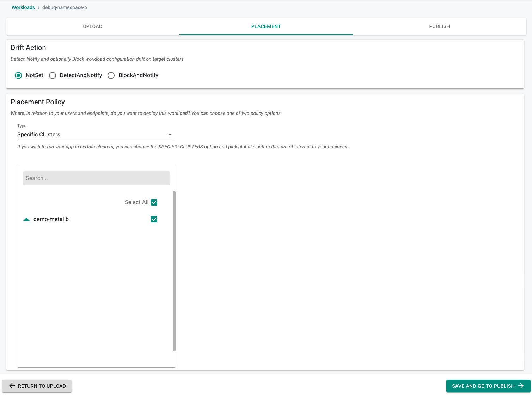Switch to the UPLOAD tab

92,26
